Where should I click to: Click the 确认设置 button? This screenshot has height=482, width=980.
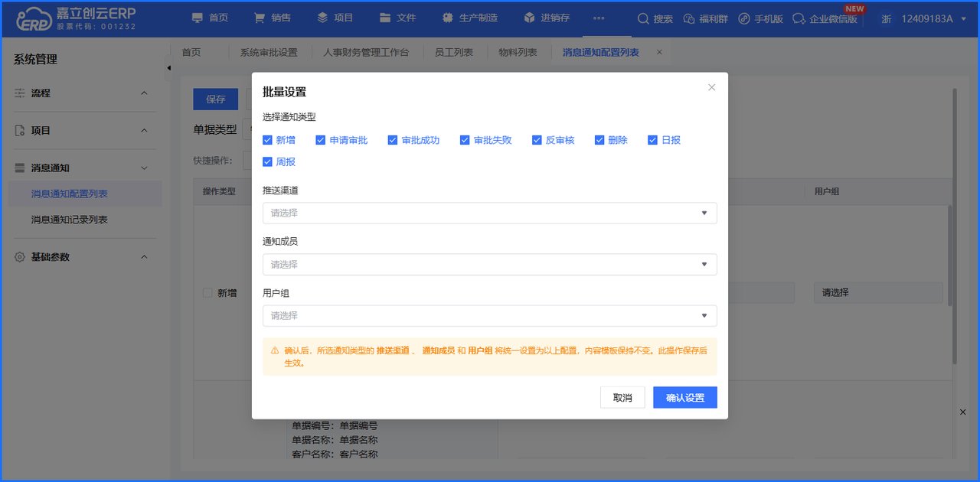[685, 398]
